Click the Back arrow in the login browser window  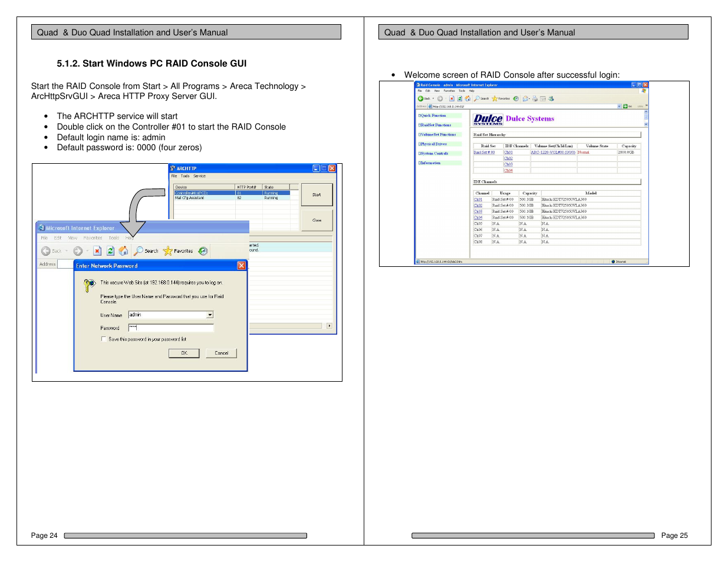point(45,251)
